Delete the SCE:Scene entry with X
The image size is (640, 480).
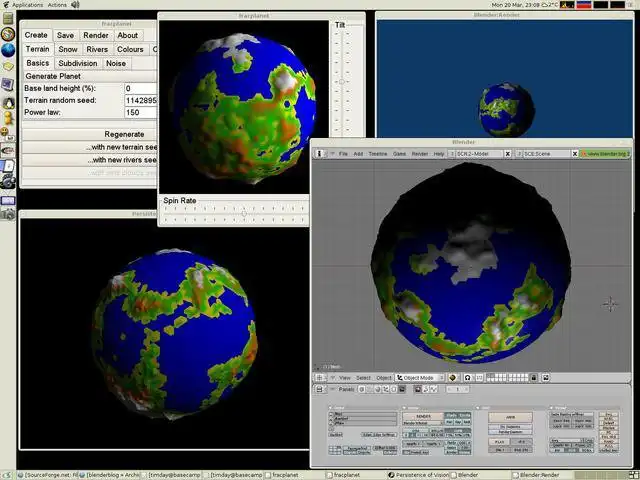pos(575,153)
